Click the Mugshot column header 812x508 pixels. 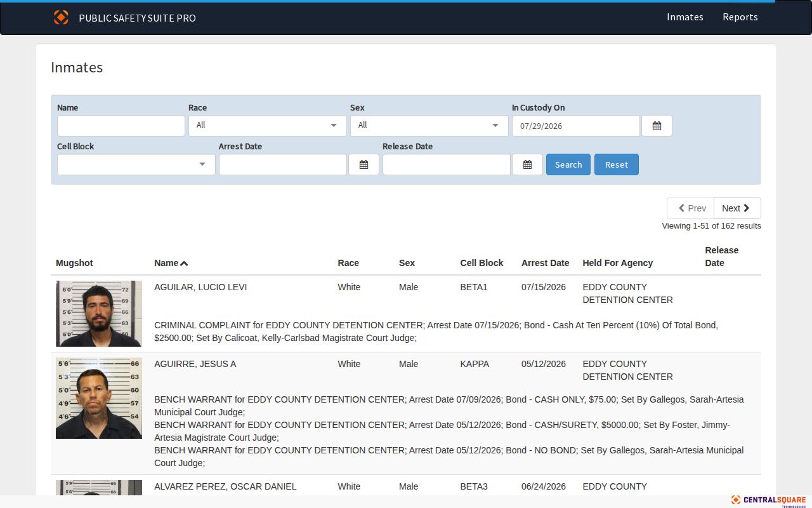pos(74,263)
